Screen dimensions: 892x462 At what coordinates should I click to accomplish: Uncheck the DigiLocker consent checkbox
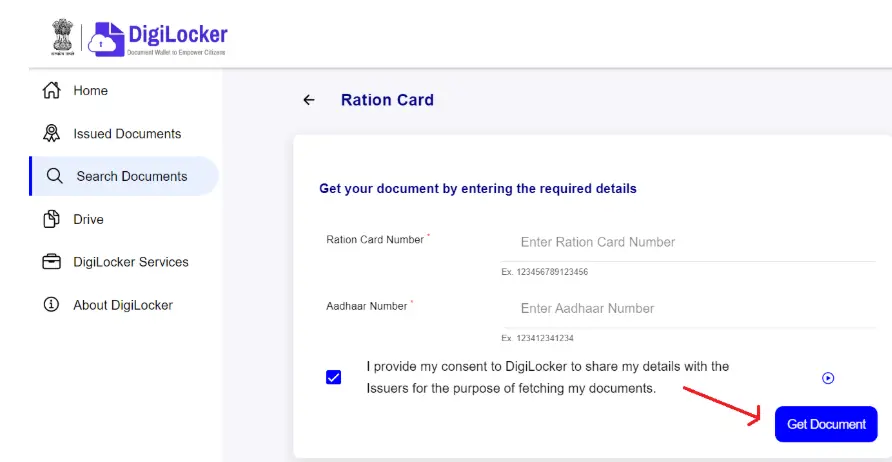pyautogui.click(x=334, y=377)
